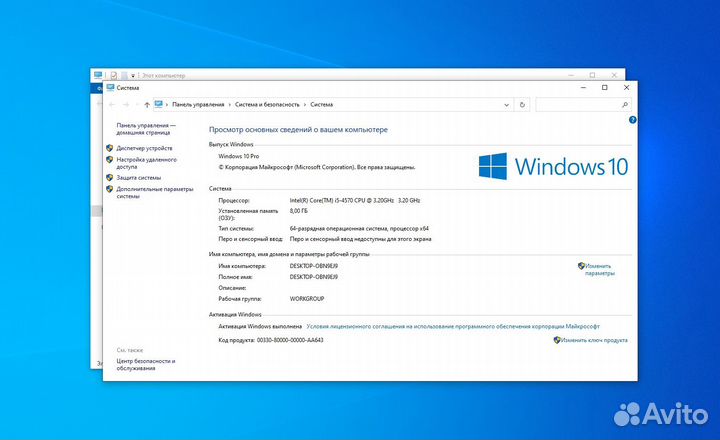720x440 pixels.
Task: Click Изменить параметры link
Action: 599,269
